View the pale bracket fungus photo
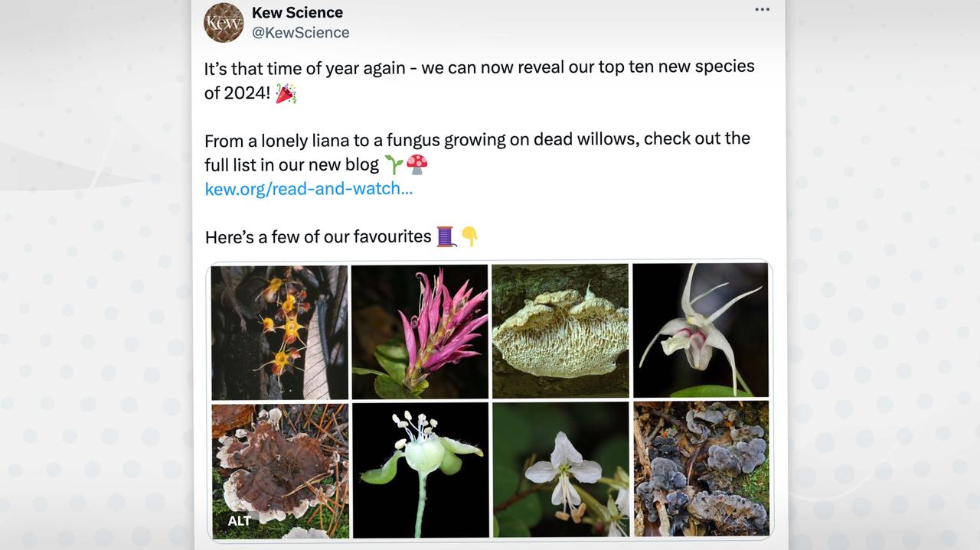Image resolution: width=980 pixels, height=550 pixels. tap(560, 332)
